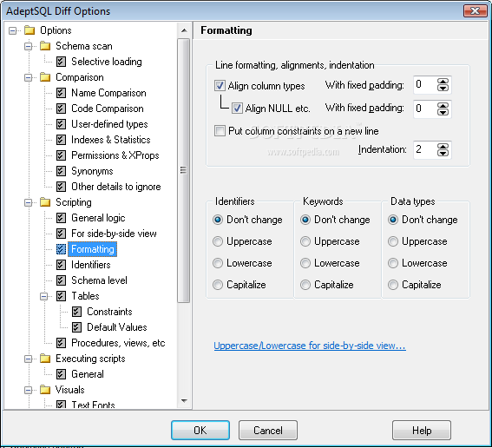
Task: Click the General page icon under Executing scripts
Action: pos(61,374)
